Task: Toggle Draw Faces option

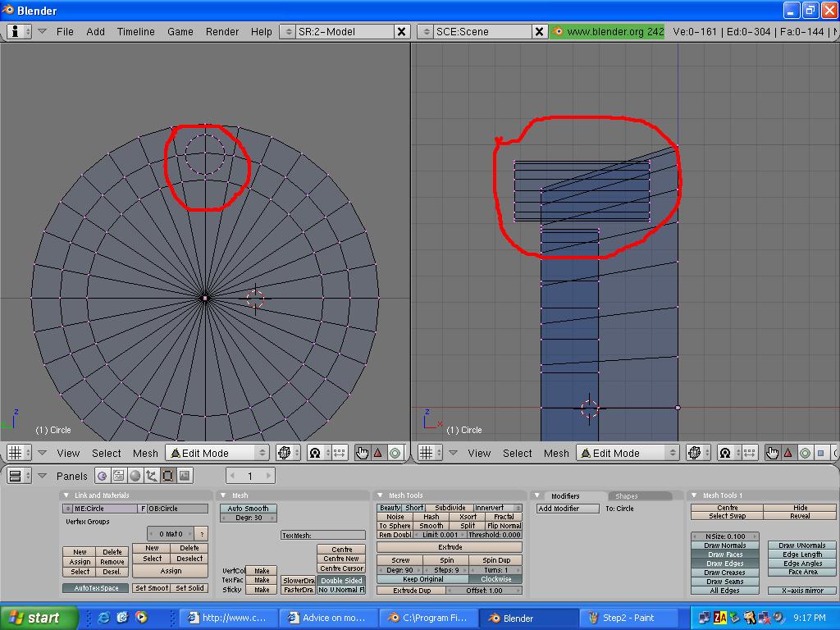Action: [x=725, y=555]
